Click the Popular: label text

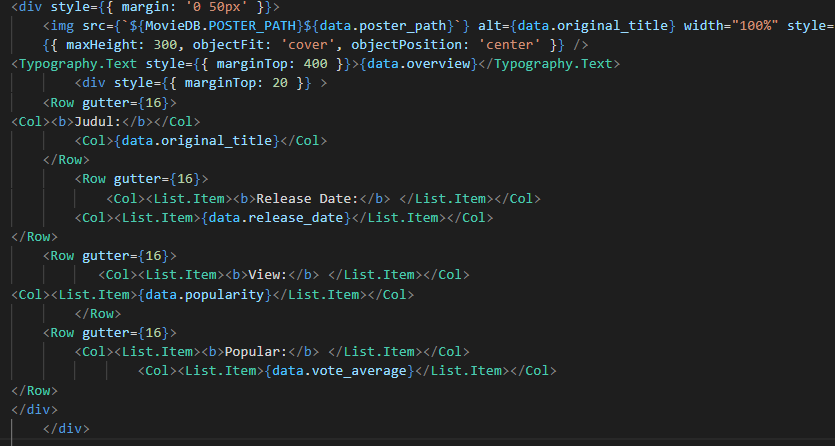coord(256,352)
